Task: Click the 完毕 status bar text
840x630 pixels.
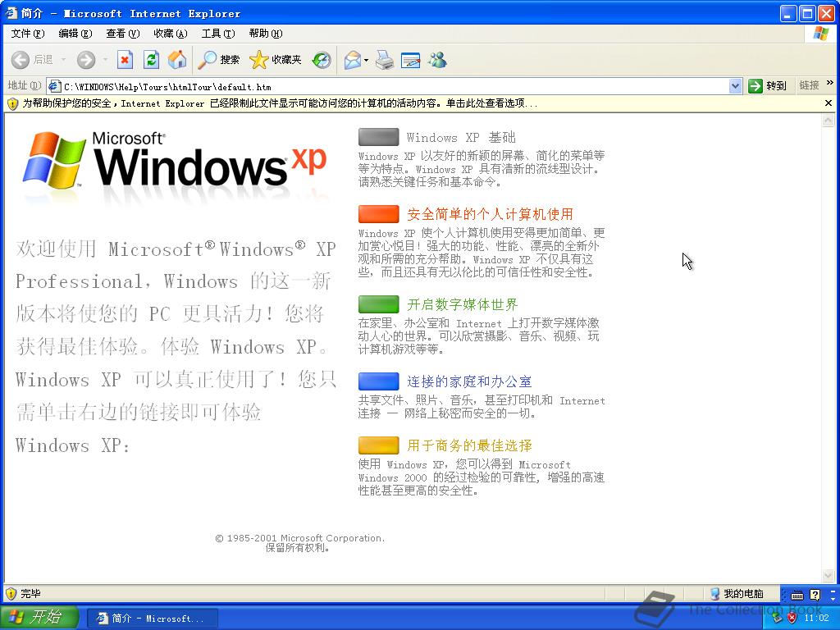Action: point(30,594)
